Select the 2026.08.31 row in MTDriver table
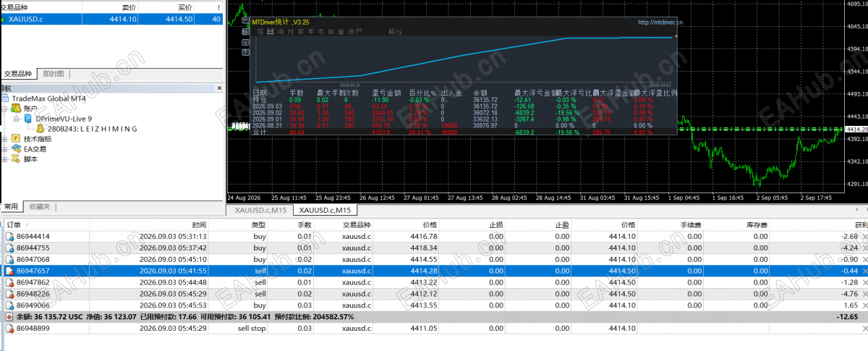Screen dimensions: 868x351 [x=465, y=125]
